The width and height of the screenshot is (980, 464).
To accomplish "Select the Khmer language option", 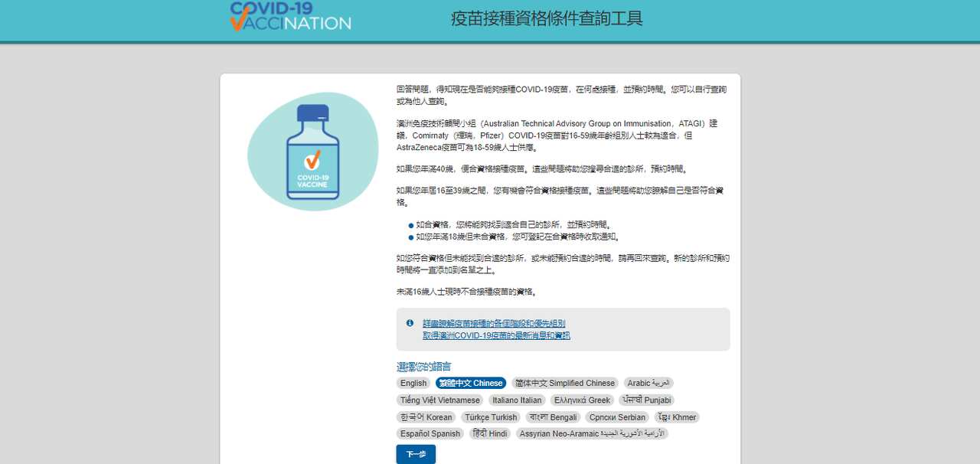I will click(677, 417).
